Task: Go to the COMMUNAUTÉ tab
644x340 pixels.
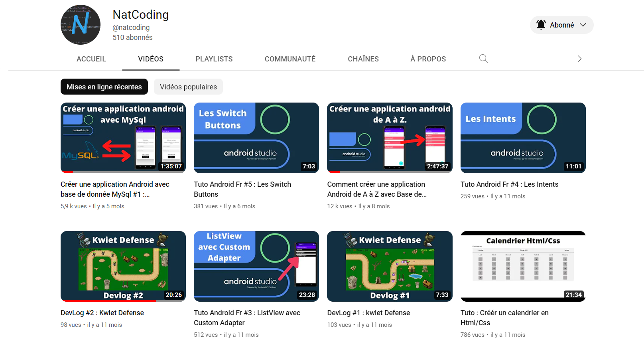Action: click(290, 59)
